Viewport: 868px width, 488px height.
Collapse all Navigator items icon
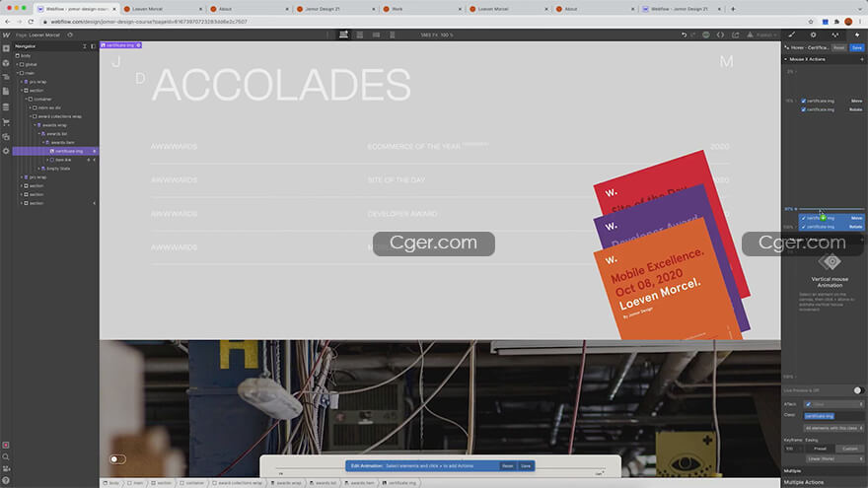(85, 46)
